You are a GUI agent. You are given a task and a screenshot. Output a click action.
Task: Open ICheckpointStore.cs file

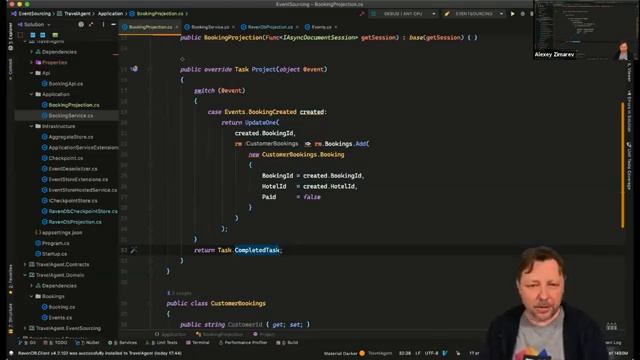coord(73,200)
